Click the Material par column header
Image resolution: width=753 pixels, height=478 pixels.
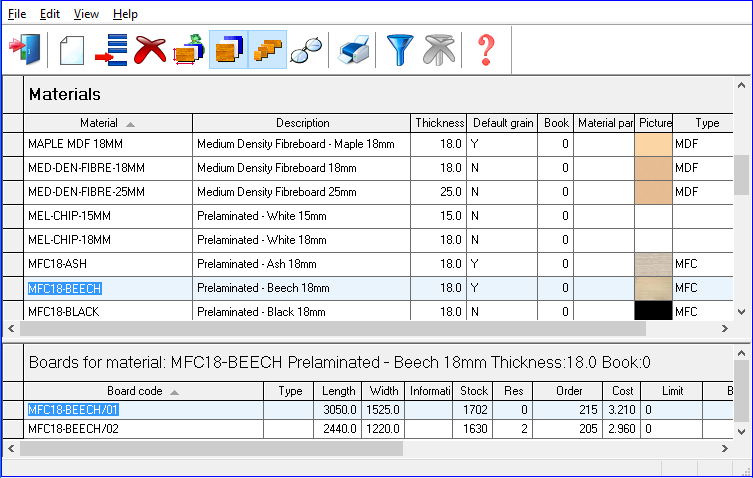pyautogui.click(x=604, y=123)
